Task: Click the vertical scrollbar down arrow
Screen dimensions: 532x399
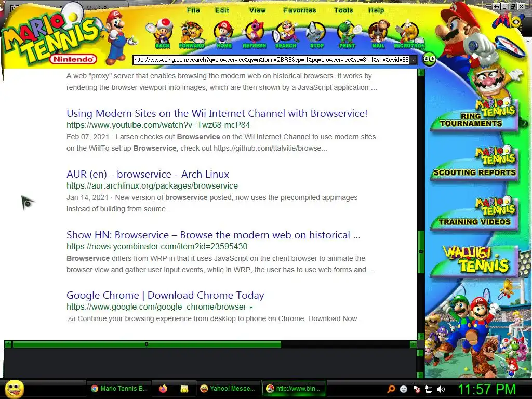Action: click(421, 336)
